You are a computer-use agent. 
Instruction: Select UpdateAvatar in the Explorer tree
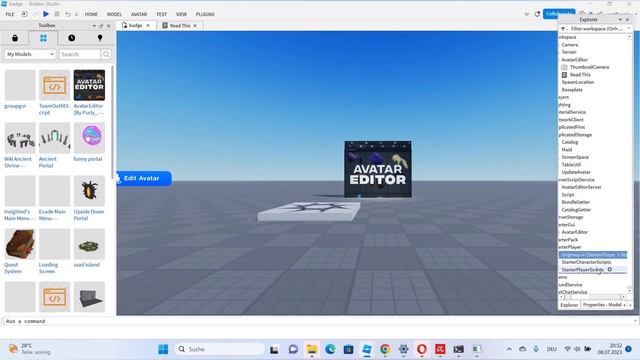coord(576,172)
